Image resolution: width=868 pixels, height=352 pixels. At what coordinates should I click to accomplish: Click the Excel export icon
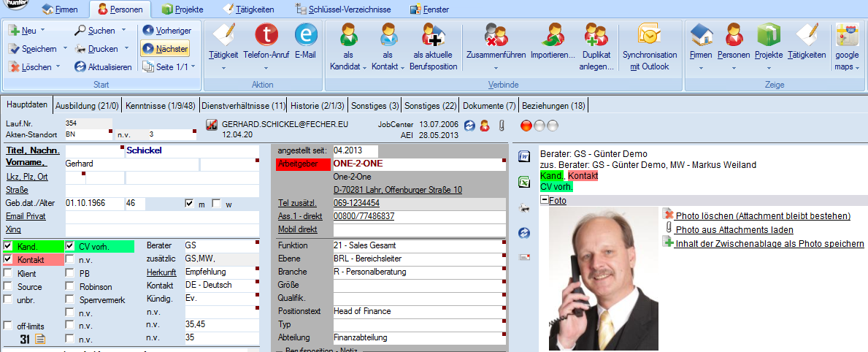coord(523,183)
